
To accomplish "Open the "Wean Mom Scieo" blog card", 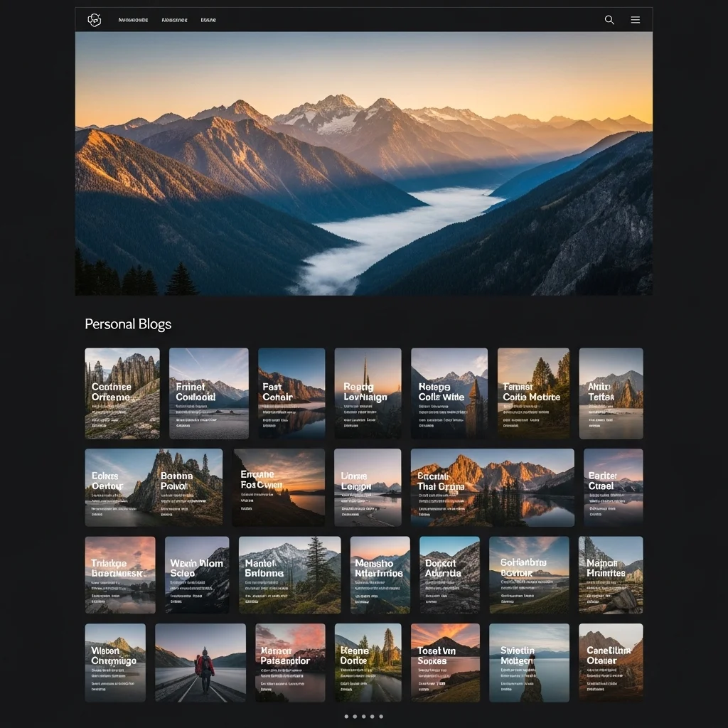I will coord(197,574).
